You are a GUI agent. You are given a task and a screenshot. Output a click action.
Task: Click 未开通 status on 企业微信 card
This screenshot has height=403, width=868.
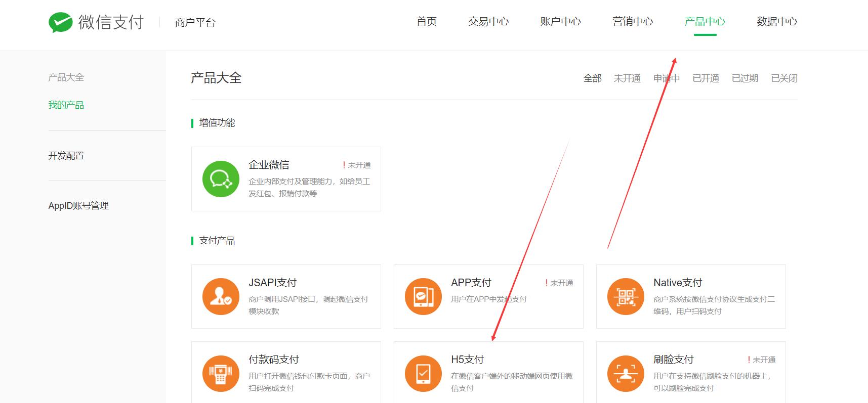point(357,165)
